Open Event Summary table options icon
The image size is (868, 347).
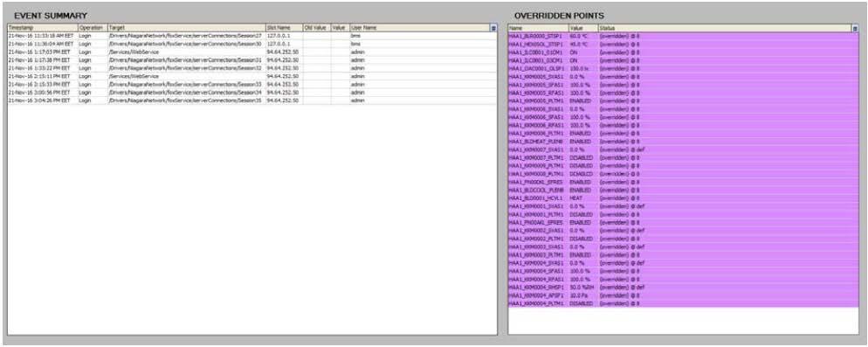click(493, 27)
